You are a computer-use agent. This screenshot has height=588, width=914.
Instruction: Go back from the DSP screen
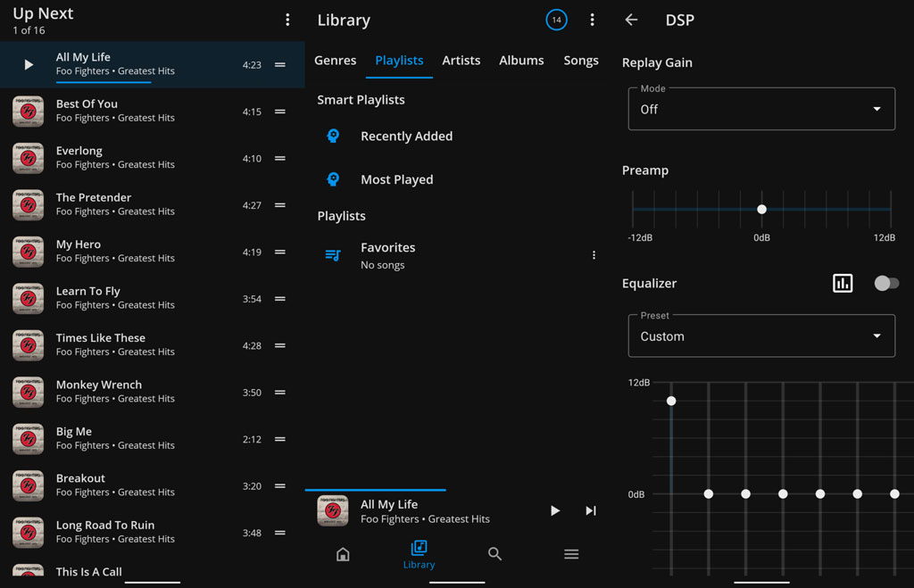click(x=631, y=20)
